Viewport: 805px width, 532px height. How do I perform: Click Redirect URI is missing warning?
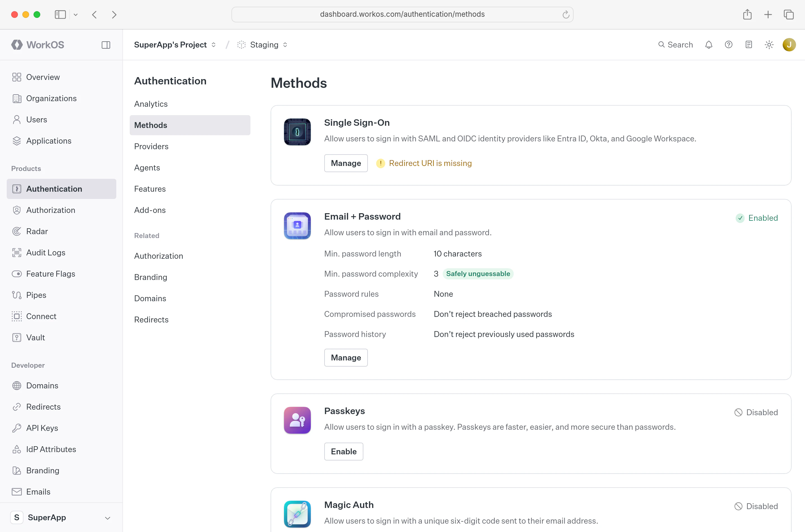coord(430,163)
